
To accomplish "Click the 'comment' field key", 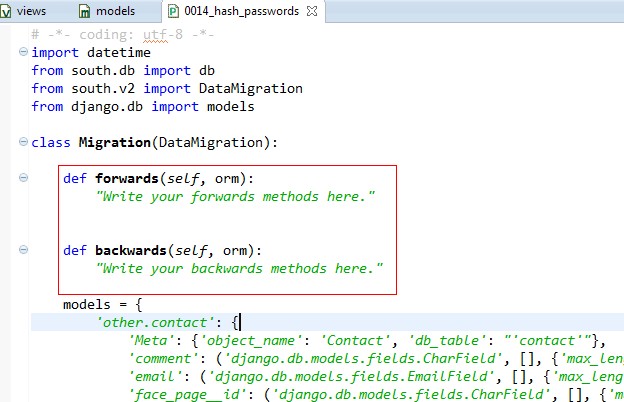I will [164, 359].
